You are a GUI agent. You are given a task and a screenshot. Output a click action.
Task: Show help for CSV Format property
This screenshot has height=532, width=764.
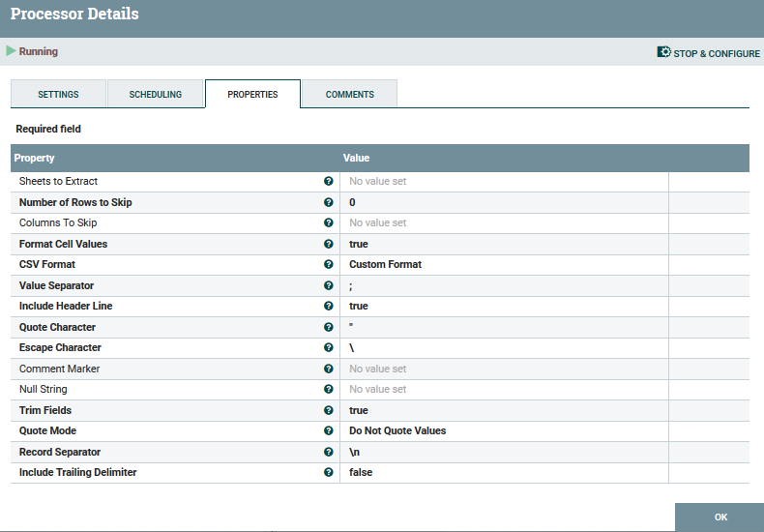(x=329, y=264)
